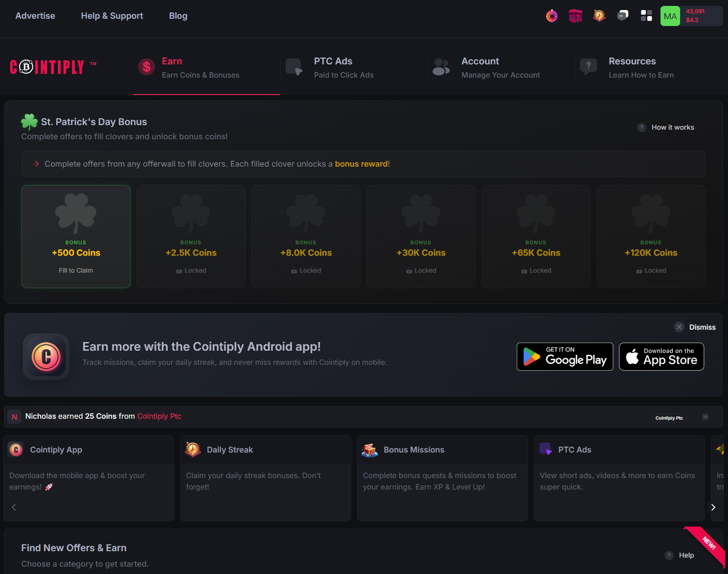Image resolution: width=728 pixels, height=574 pixels.
Task: Click the N avatar beside Nicholas
Action: pos(15,416)
